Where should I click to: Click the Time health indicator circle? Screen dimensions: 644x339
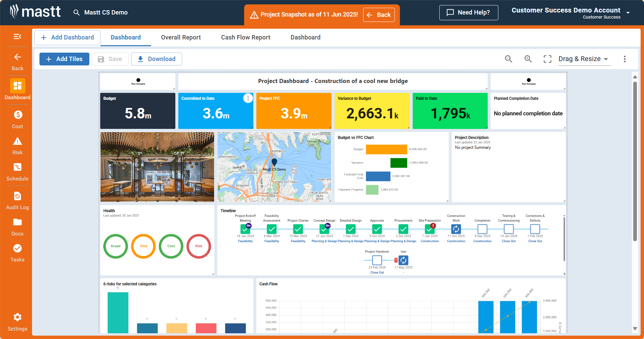pos(143,246)
